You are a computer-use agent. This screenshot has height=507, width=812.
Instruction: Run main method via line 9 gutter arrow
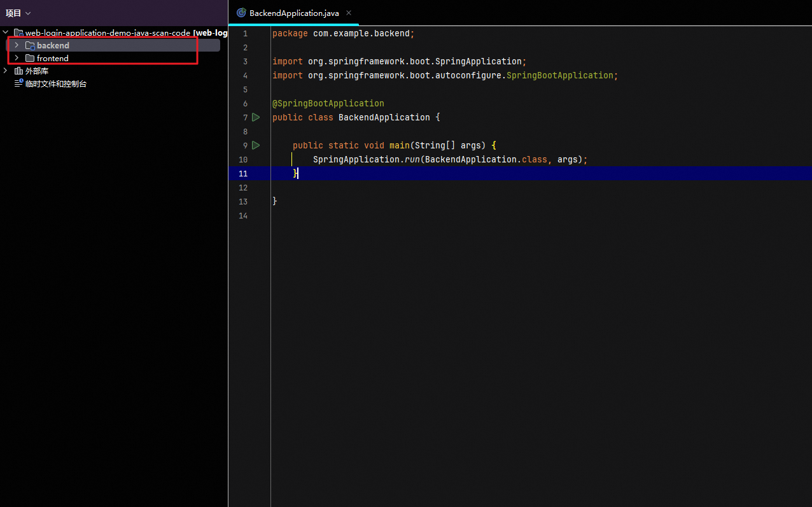pos(256,145)
